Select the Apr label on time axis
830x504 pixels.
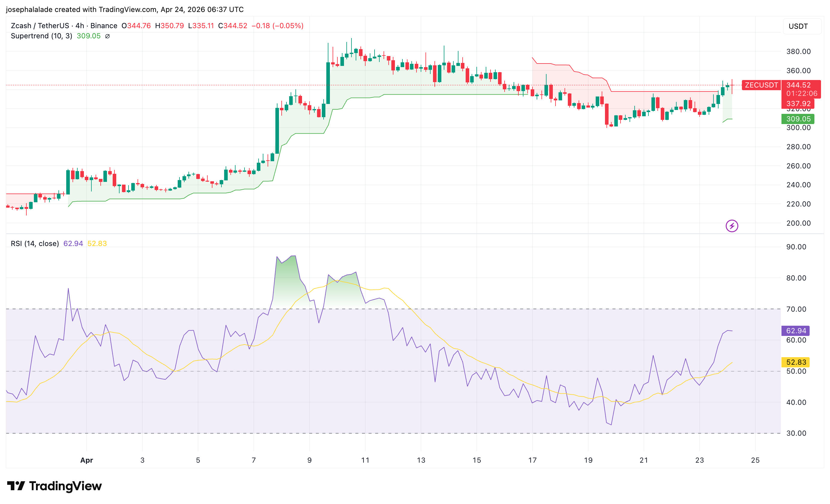87,460
